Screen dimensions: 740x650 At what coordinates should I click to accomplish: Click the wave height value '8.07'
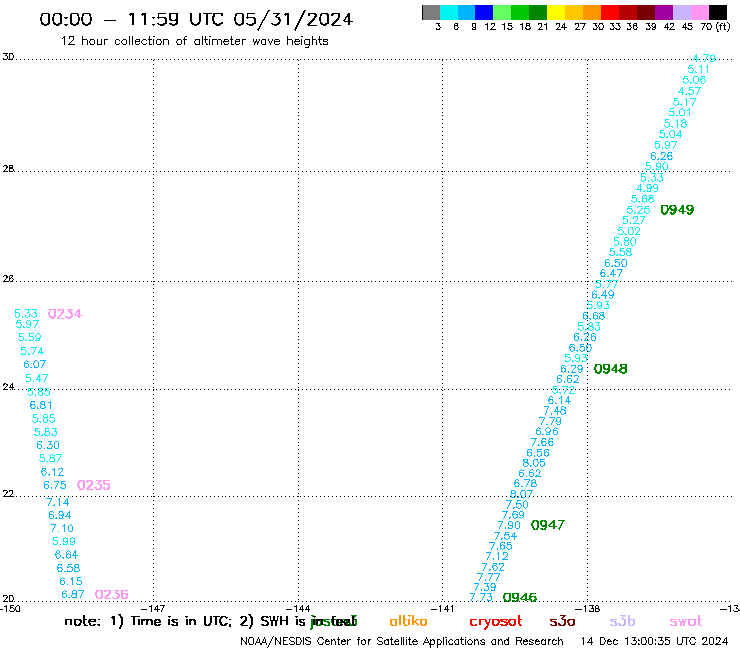(521, 494)
